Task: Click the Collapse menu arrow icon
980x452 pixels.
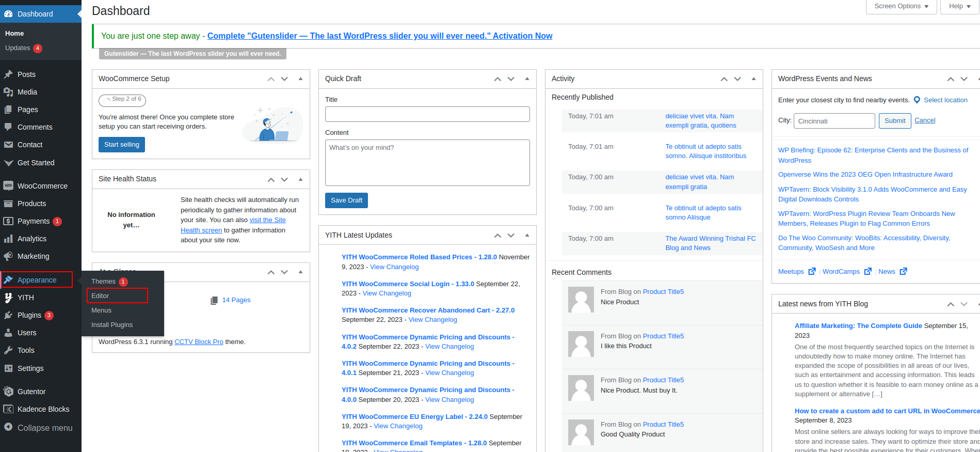Action: [x=8, y=427]
